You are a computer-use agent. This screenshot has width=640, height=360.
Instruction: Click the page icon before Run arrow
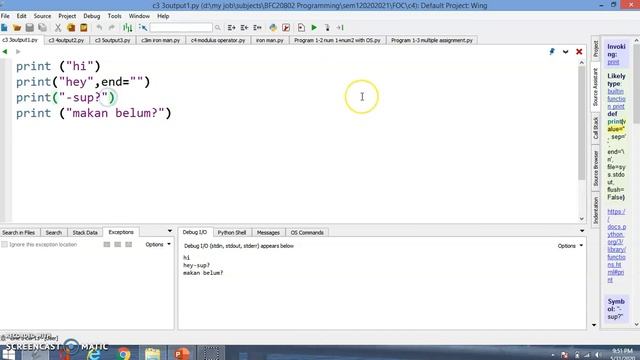tap(301, 27)
